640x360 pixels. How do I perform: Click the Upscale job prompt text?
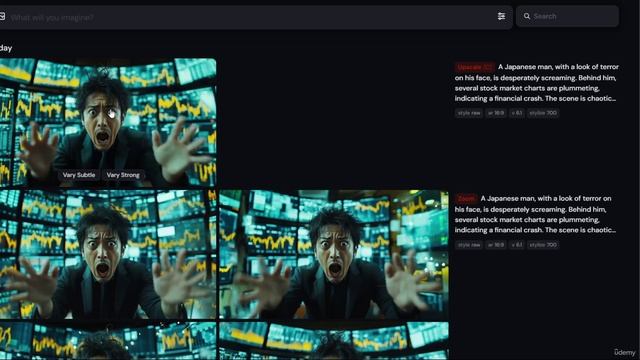(537, 83)
